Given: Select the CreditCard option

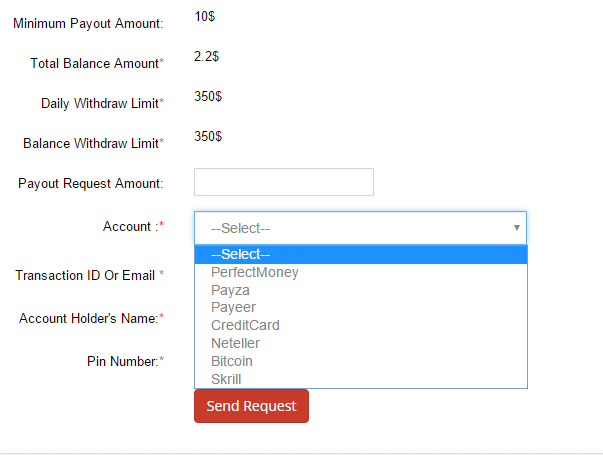Looking at the screenshot, I should [245, 325].
